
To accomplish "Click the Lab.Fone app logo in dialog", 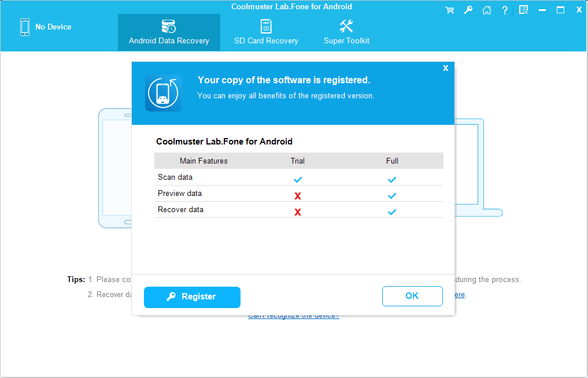I will click(x=164, y=93).
